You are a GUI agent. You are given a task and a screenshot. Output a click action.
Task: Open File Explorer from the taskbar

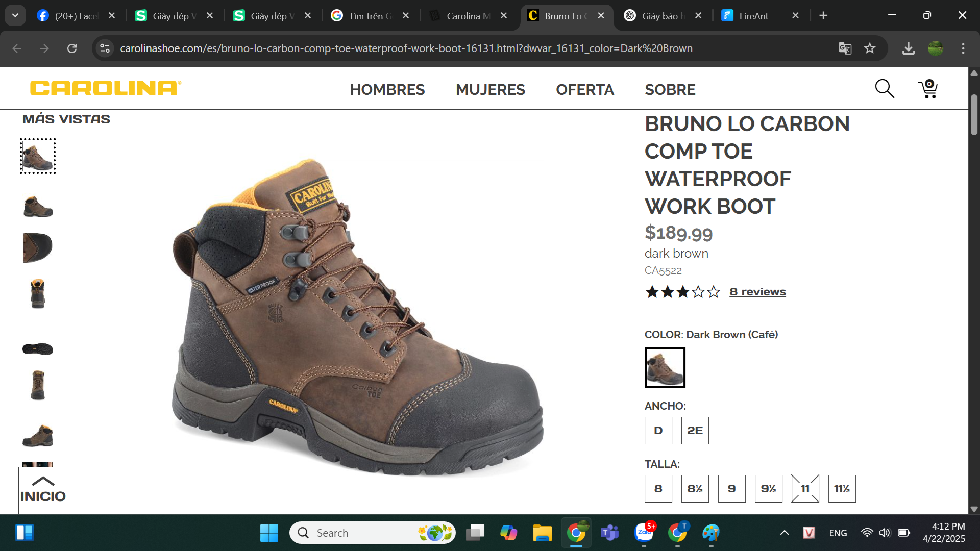click(542, 533)
